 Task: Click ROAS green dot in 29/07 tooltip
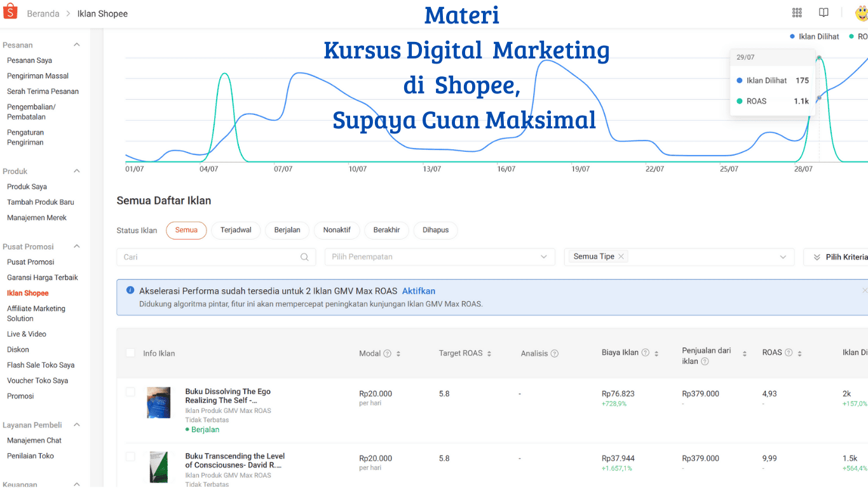(x=740, y=101)
